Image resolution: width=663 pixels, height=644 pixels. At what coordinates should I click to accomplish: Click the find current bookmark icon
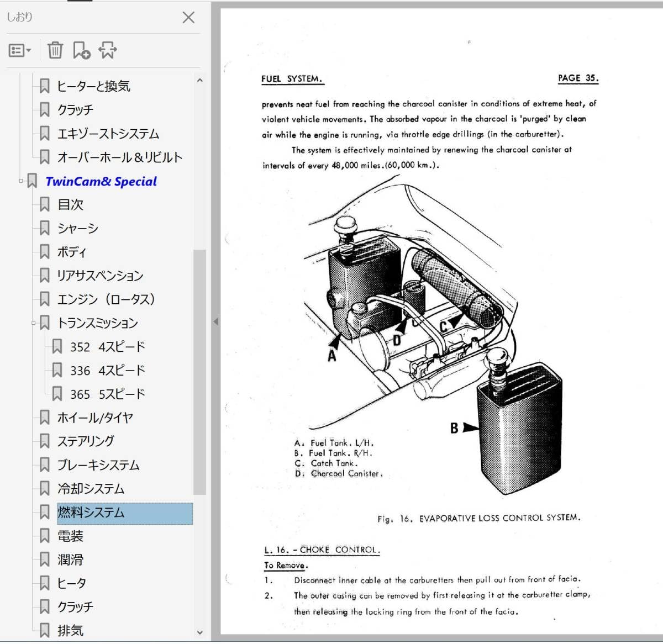108,50
